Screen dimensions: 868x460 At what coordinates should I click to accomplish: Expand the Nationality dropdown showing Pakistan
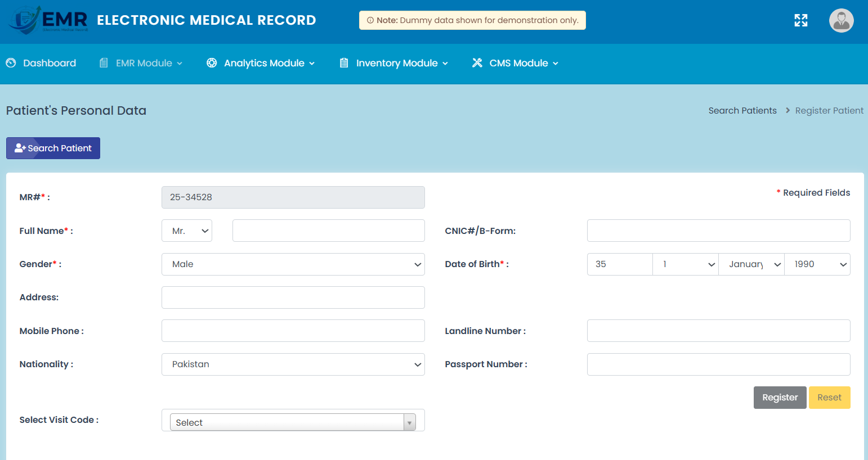(x=293, y=364)
